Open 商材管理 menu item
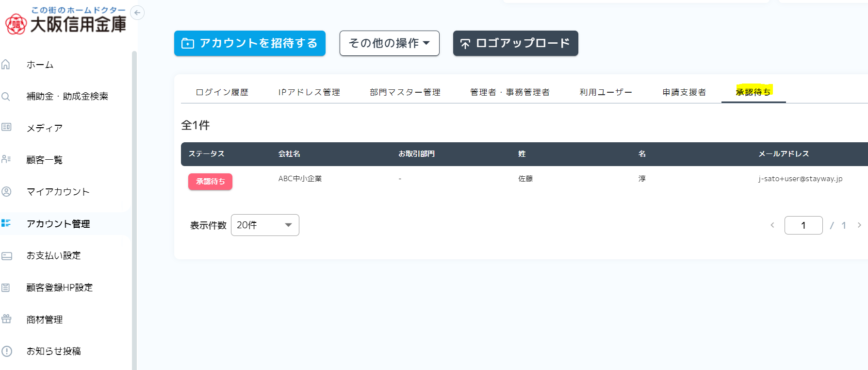 coord(44,320)
